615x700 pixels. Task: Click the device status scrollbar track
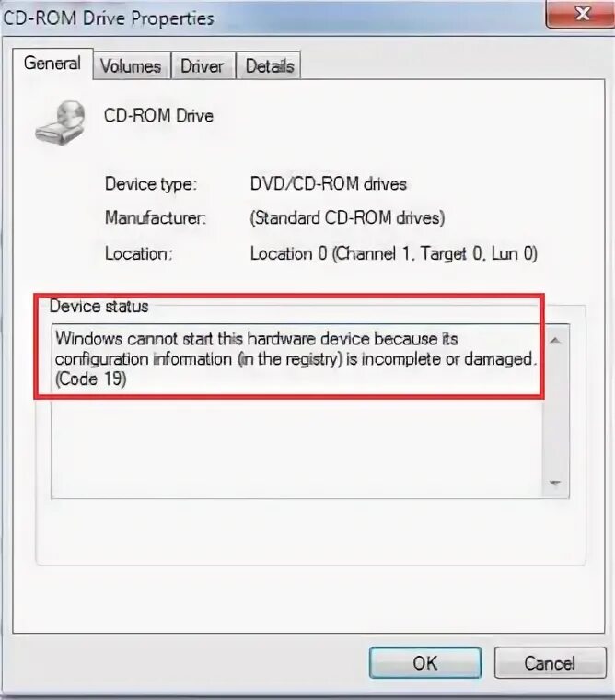[555, 412]
